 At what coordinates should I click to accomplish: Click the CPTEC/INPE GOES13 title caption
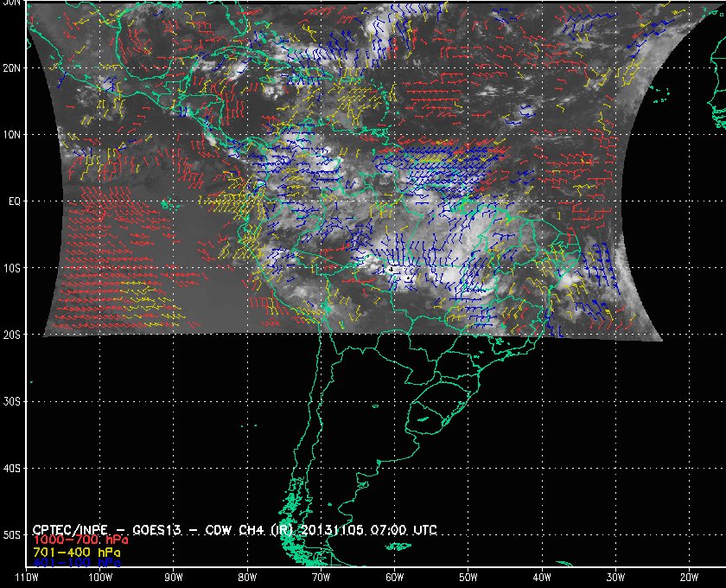pyautogui.click(x=235, y=530)
